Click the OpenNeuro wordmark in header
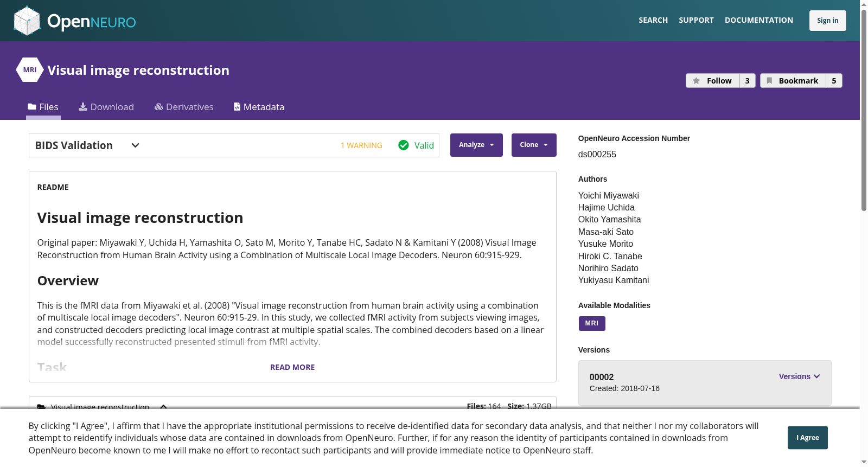 click(92, 22)
